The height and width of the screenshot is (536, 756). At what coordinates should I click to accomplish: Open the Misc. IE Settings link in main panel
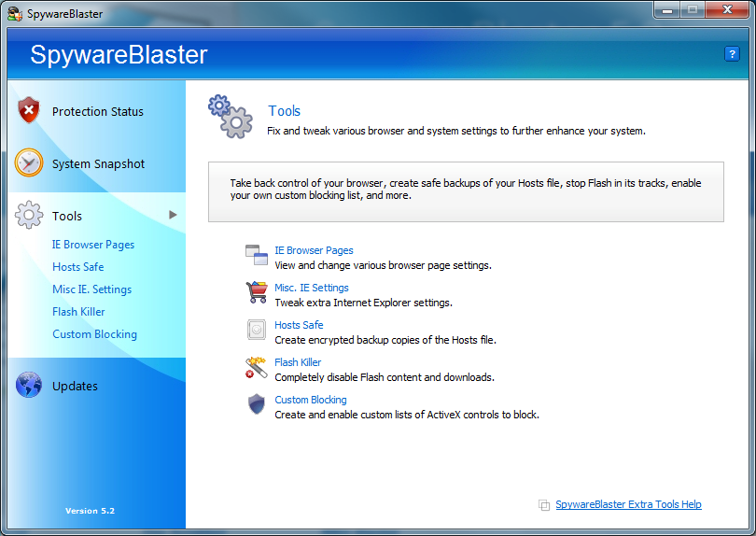[312, 288]
